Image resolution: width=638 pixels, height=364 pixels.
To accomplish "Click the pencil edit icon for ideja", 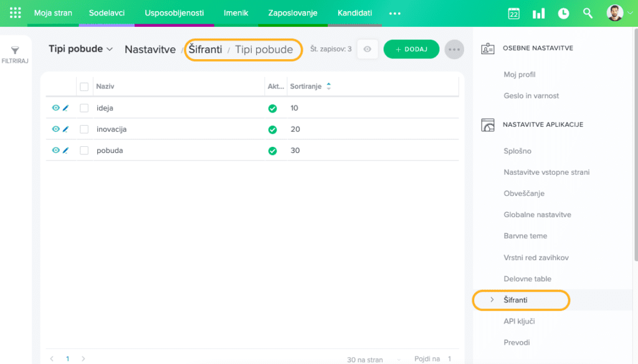I will [x=65, y=108].
